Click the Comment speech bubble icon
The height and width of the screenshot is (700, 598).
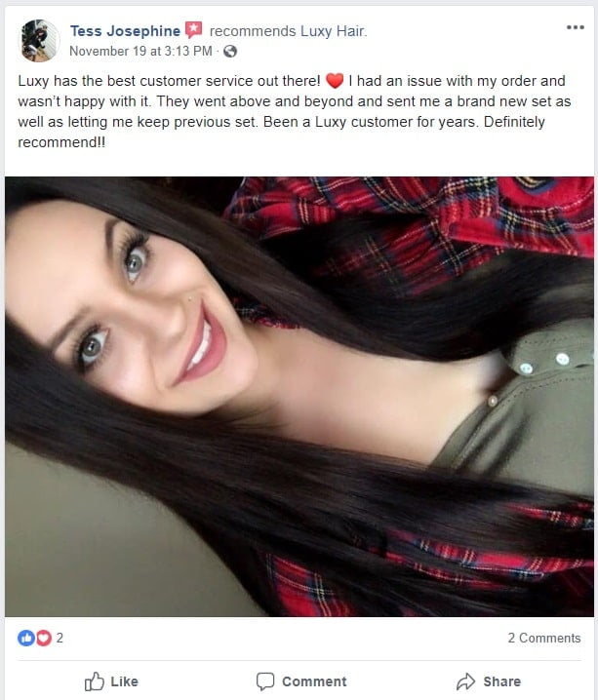click(264, 681)
